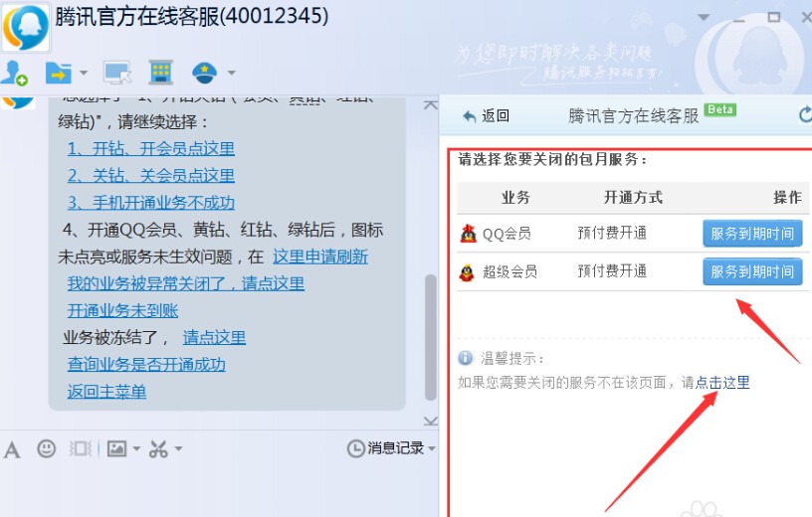
Task: Open 消息记录 message history
Action: coord(385,448)
